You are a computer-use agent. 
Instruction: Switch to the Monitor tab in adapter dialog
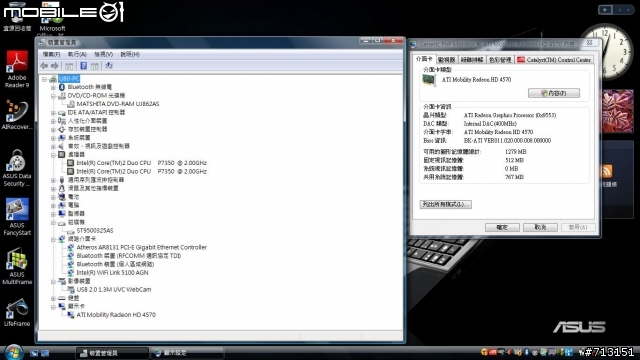(x=447, y=60)
